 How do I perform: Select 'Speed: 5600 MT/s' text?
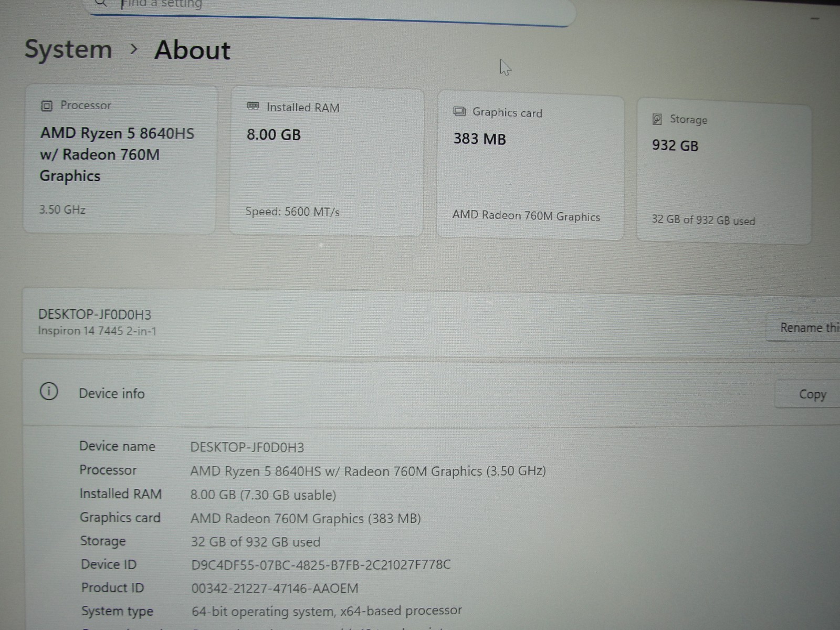(292, 212)
